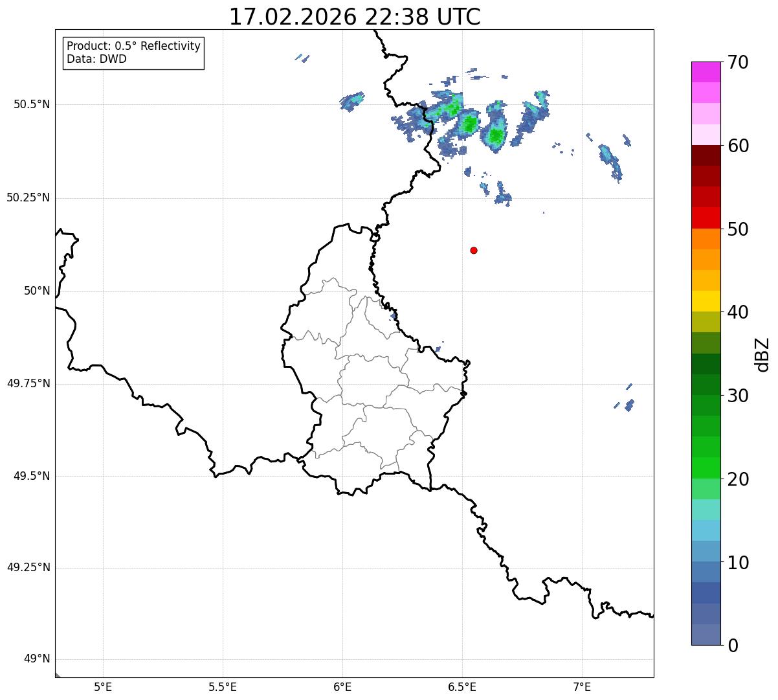Click the magenta top colorbar segment

click(706, 72)
